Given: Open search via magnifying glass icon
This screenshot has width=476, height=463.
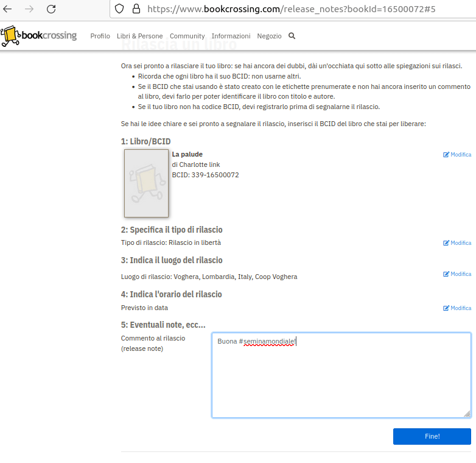Looking at the screenshot, I should [292, 36].
